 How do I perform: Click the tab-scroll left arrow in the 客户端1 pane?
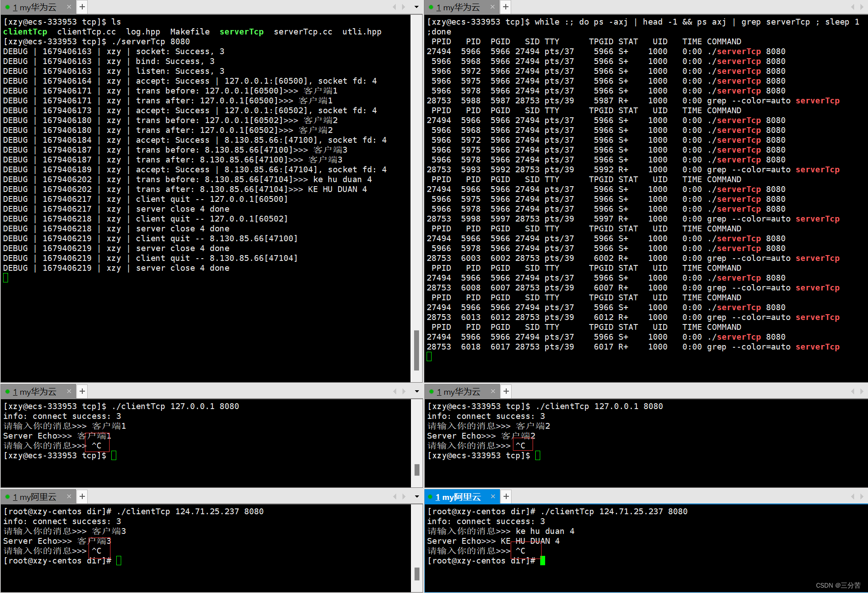394,391
